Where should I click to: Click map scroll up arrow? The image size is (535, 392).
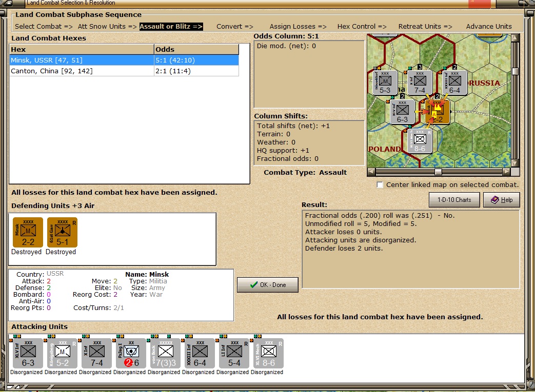pos(515,37)
